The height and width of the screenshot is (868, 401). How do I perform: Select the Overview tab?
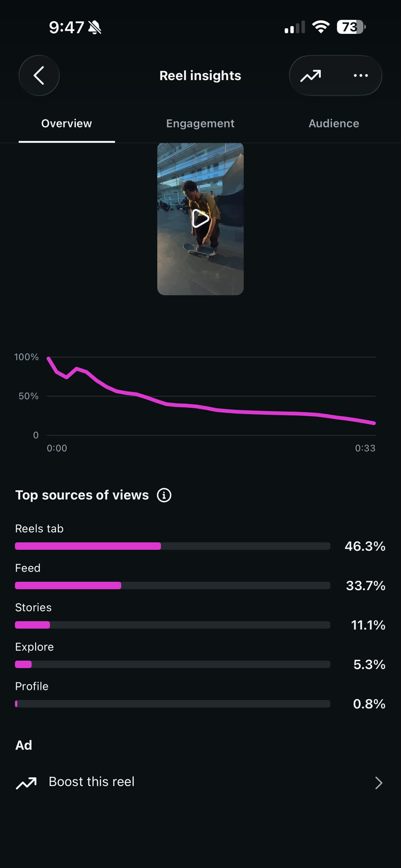[x=66, y=123]
